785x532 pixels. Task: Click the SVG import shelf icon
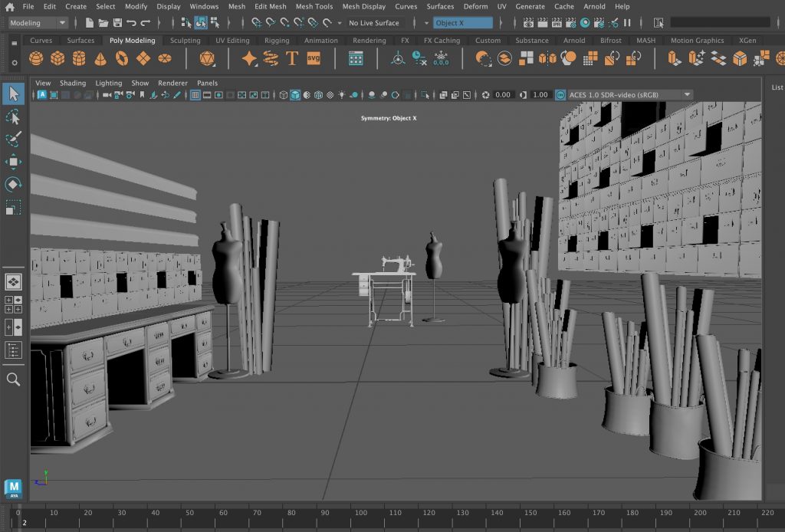pos(313,58)
